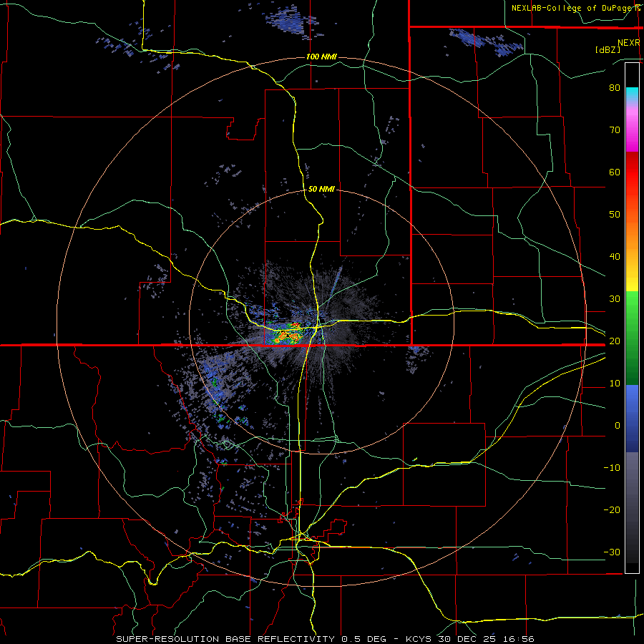The image size is (644, 644).
Task: Click the blue section of the dBZ color bar
Action: tap(632, 418)
